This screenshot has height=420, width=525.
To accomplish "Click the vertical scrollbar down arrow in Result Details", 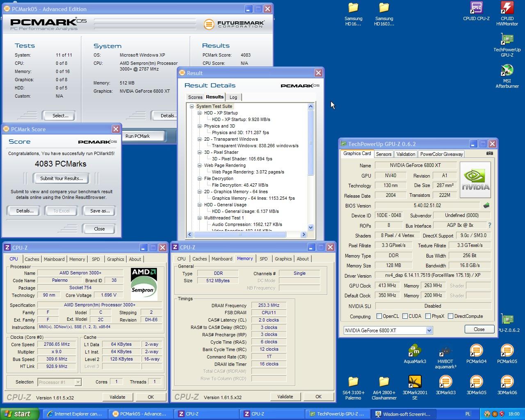I will point(310,228).
